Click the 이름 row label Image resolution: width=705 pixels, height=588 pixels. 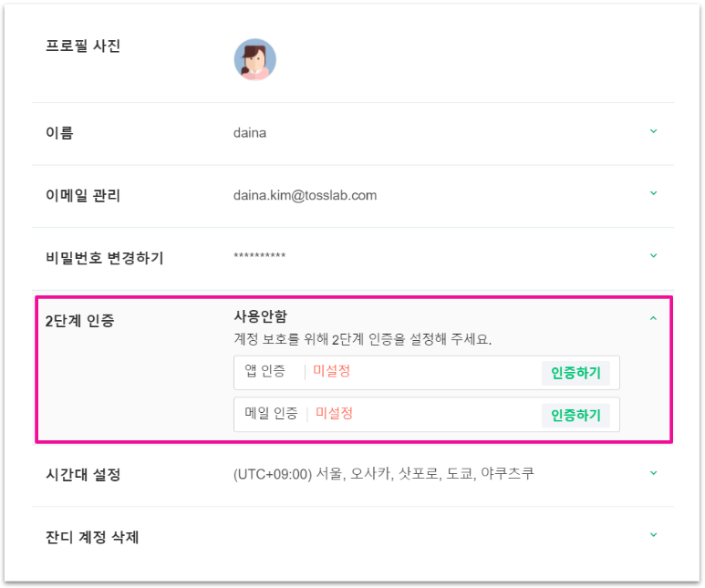click(x=59, y=133)
